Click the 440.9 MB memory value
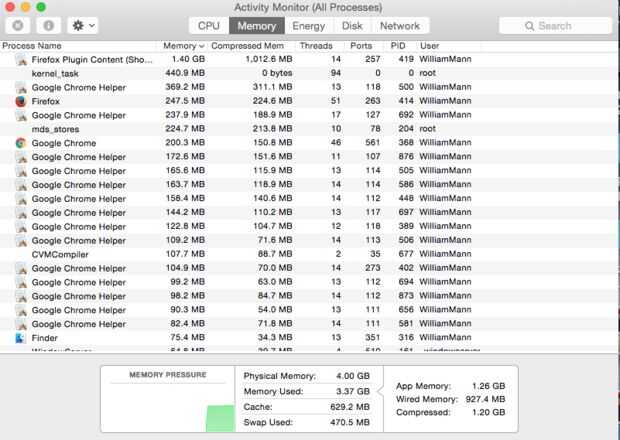This screenshot has height=440, width=620. pos(185,73)
